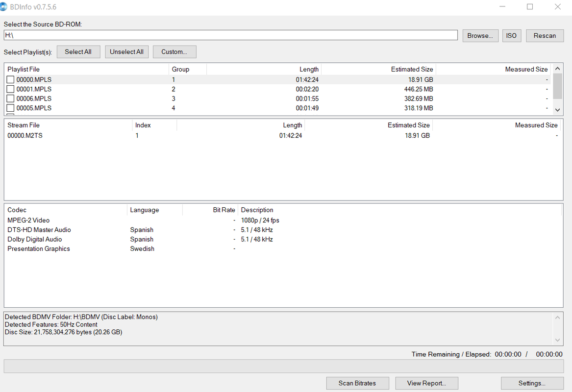Click the Index column header

point(154,125)
